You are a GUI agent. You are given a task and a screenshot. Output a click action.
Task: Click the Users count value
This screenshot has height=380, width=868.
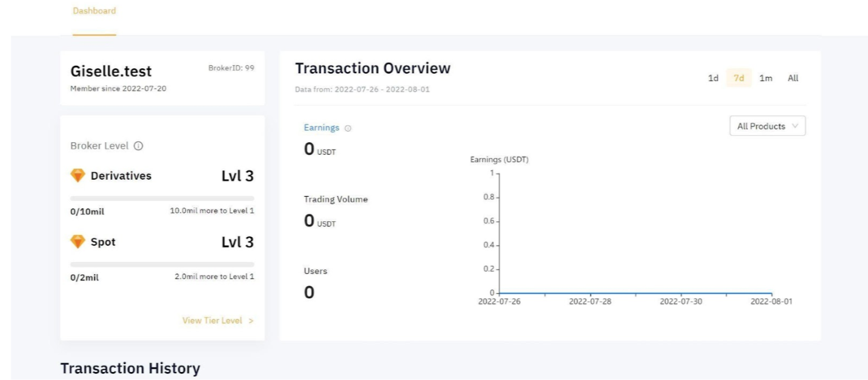pos(309,293)
